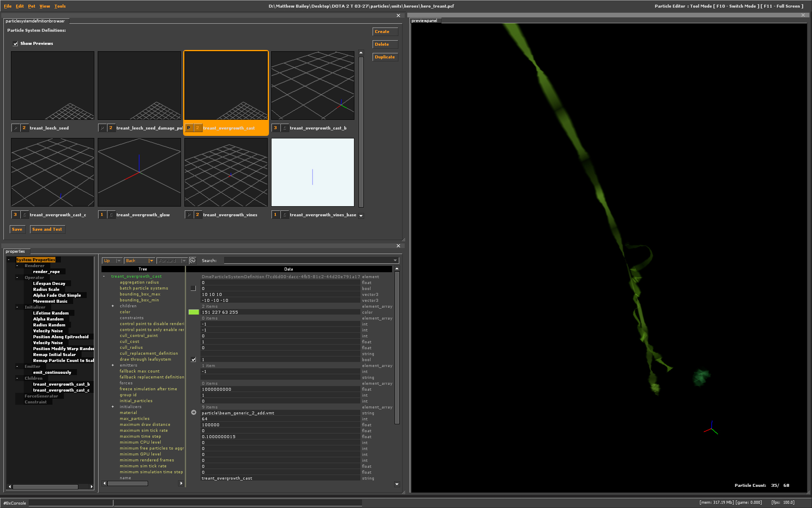The height and width of the screenshot is (508, 812).
Task: Click the material browse arrow icon
Action: 193,412
